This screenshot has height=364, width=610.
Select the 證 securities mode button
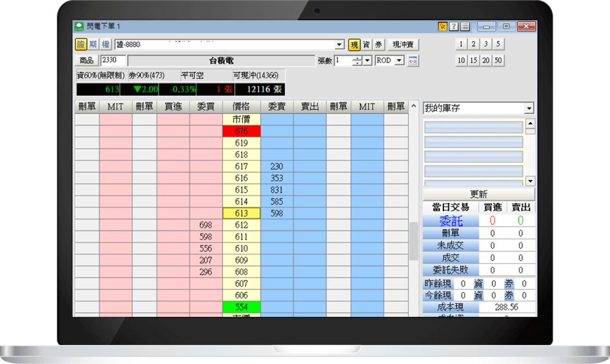click(x=81, y=45)
